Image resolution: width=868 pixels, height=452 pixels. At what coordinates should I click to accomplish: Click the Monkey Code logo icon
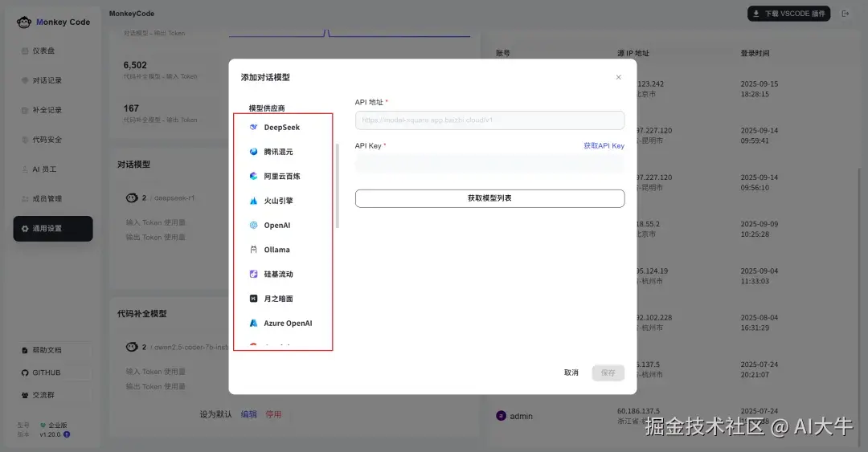[24, 22]
